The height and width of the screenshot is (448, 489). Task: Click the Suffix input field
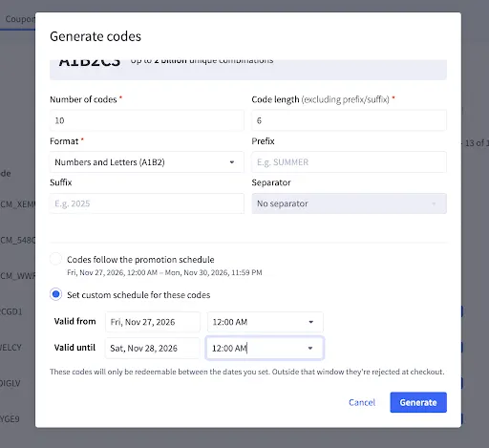click(147, 203)
